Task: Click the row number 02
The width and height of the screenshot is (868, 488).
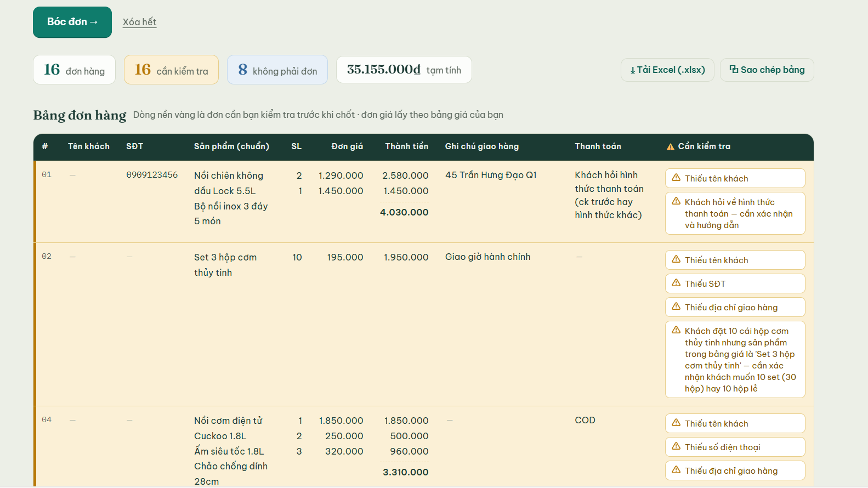Action: coord(47,256)
